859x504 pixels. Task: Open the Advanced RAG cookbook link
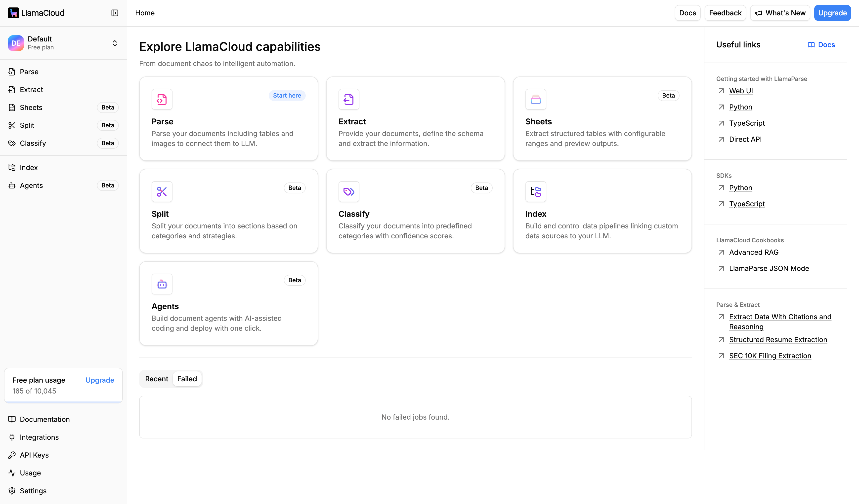coord(754,252)
